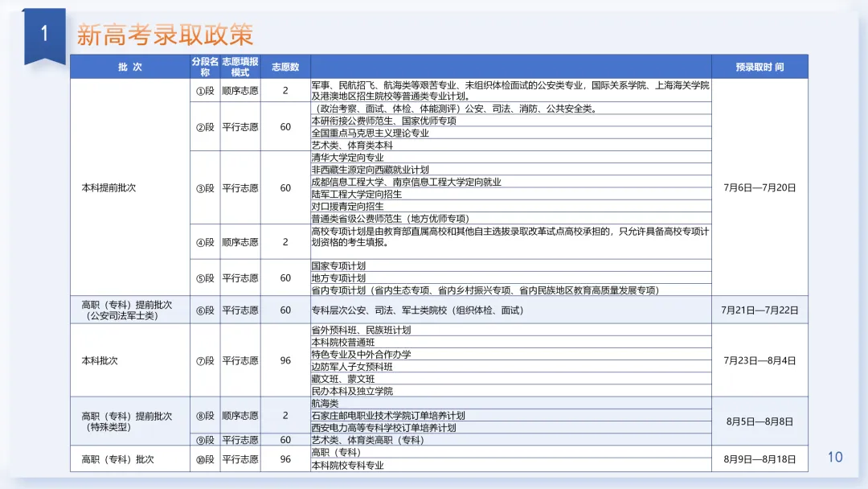This screenshot has width=868, height=489.
Task: Click the page number 10
Action: tap(835, 457)
